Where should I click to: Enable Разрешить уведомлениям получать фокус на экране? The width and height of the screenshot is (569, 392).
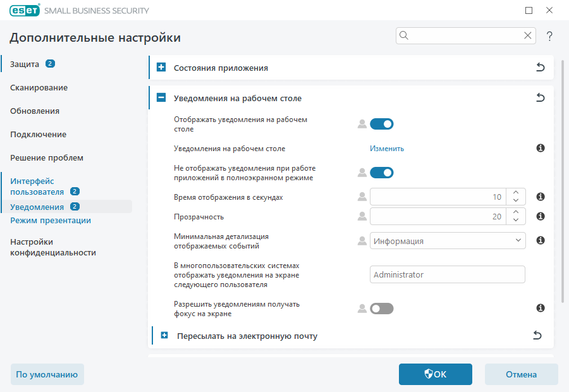(382, 309)
